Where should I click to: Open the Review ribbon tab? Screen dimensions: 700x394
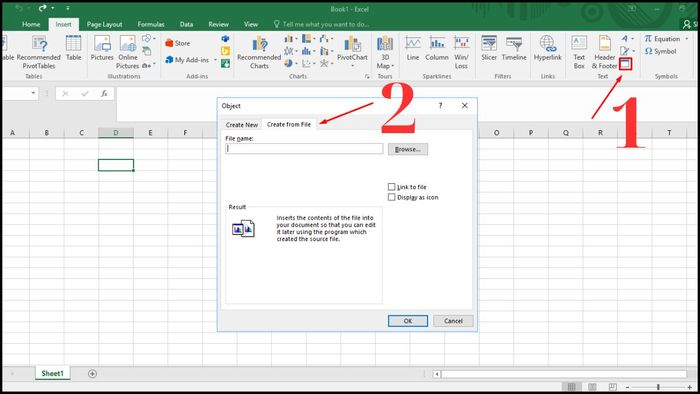(218, 24)
